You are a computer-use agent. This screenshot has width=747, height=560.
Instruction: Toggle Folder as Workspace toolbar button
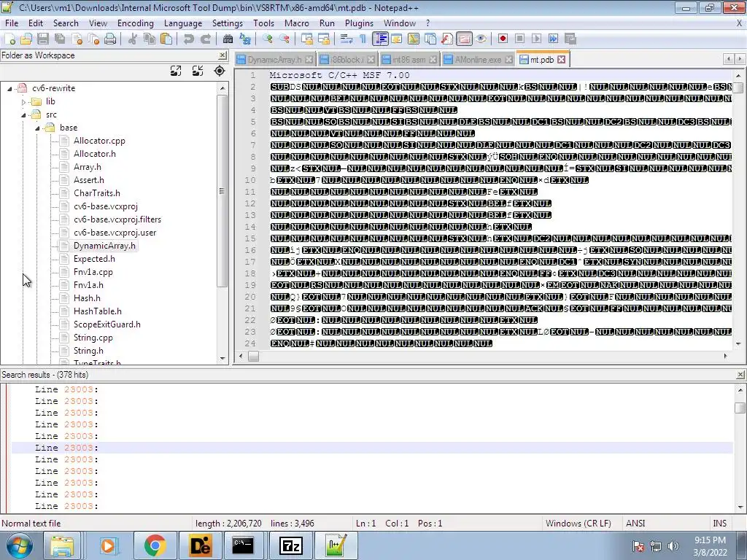464,39
